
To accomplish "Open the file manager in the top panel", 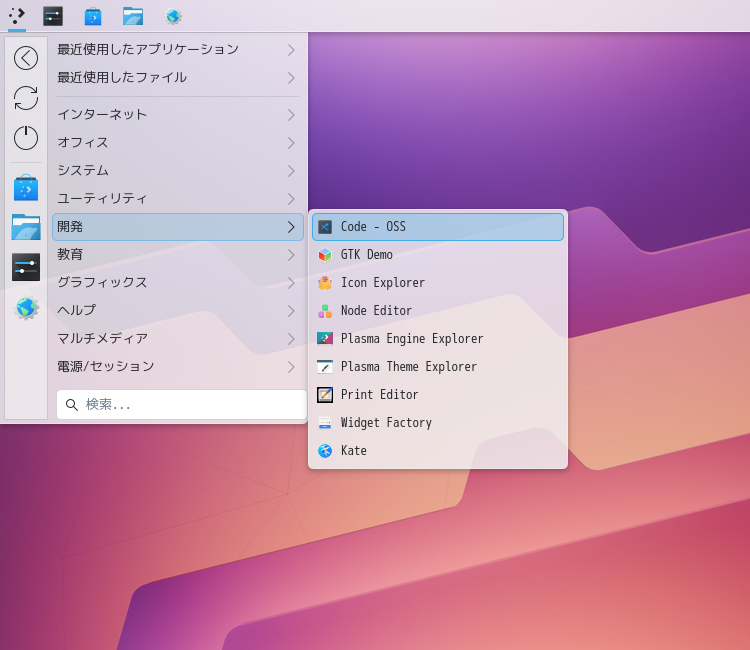I will [x=133, y=16].
